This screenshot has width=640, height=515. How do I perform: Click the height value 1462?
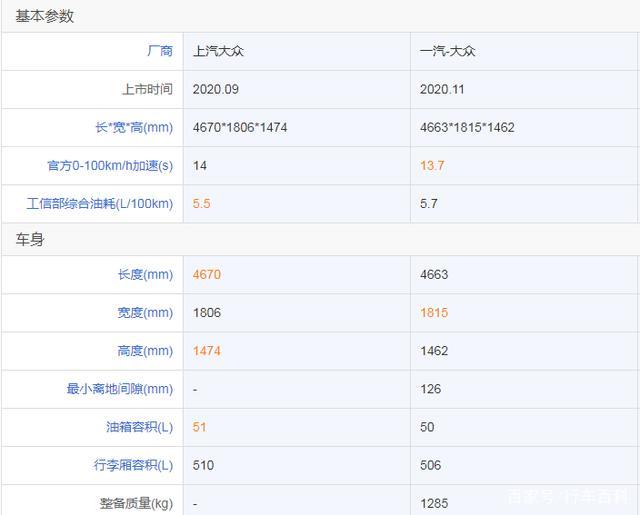pyautogui.click(x=434, y=351)
